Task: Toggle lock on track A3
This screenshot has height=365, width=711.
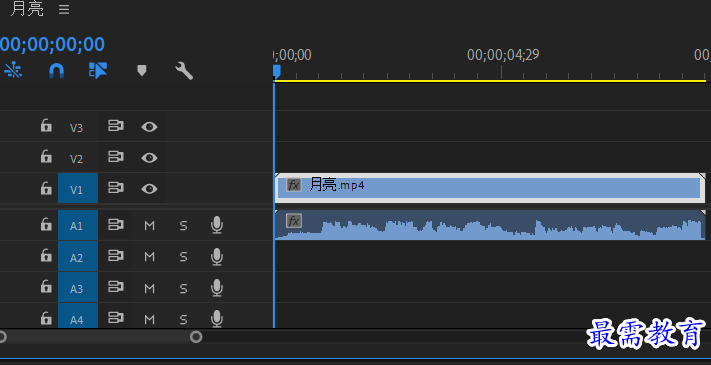Action: coord(46,287)
